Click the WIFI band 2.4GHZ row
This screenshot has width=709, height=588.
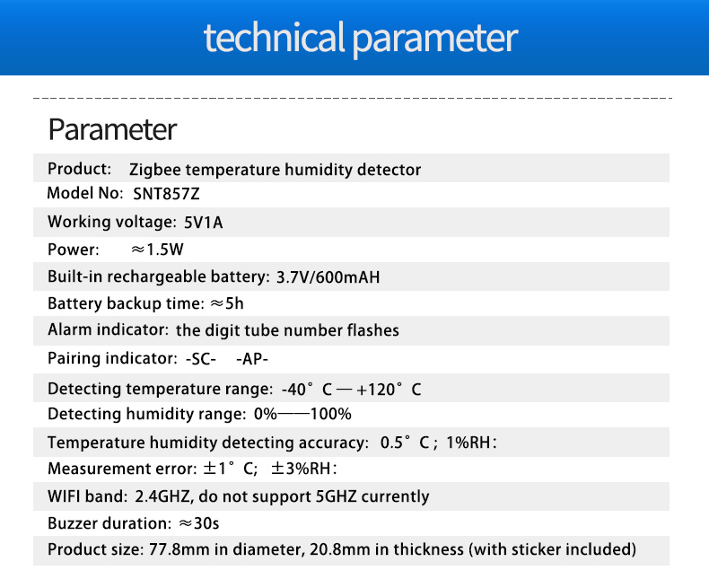pyautogui.click(x=351, y=496)
